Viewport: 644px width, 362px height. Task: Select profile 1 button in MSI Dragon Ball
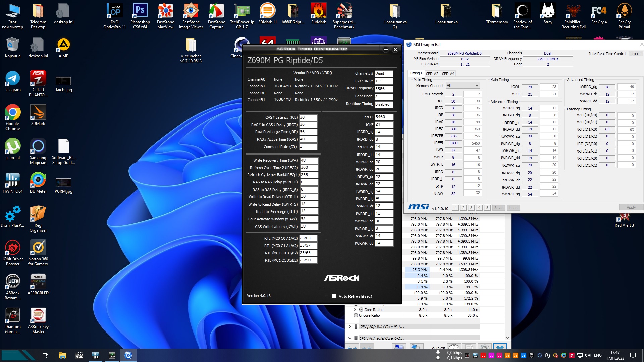click(455, 208)
